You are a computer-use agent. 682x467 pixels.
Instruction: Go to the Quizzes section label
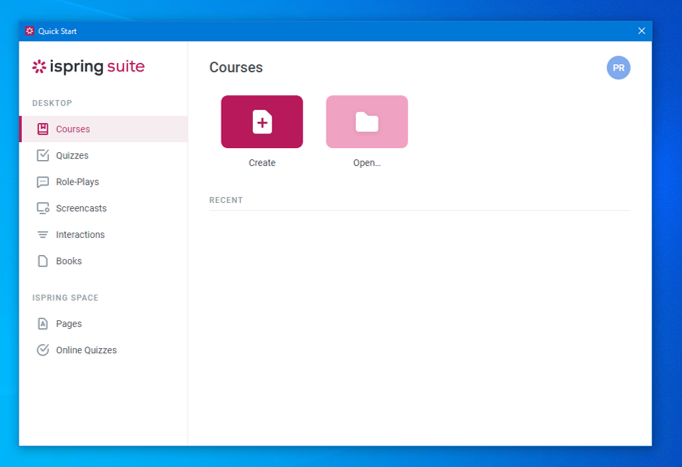click(72, 156)
